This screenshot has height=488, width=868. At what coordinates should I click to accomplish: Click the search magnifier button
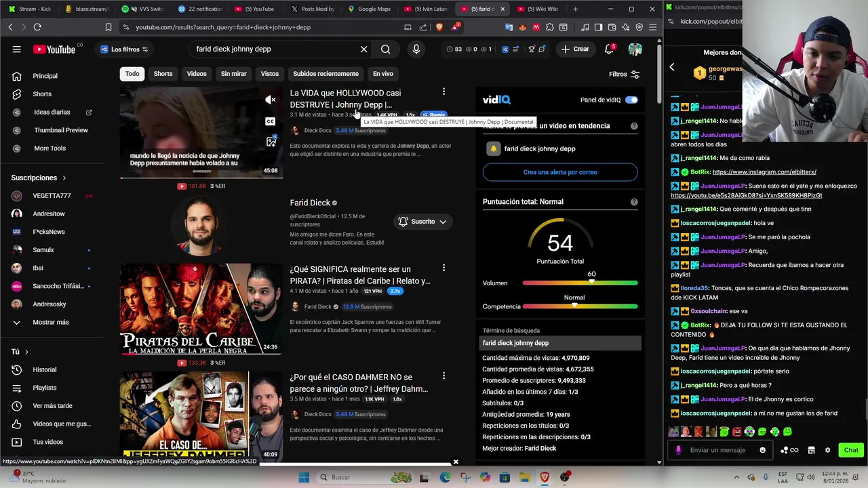click(x=385, y=49)
